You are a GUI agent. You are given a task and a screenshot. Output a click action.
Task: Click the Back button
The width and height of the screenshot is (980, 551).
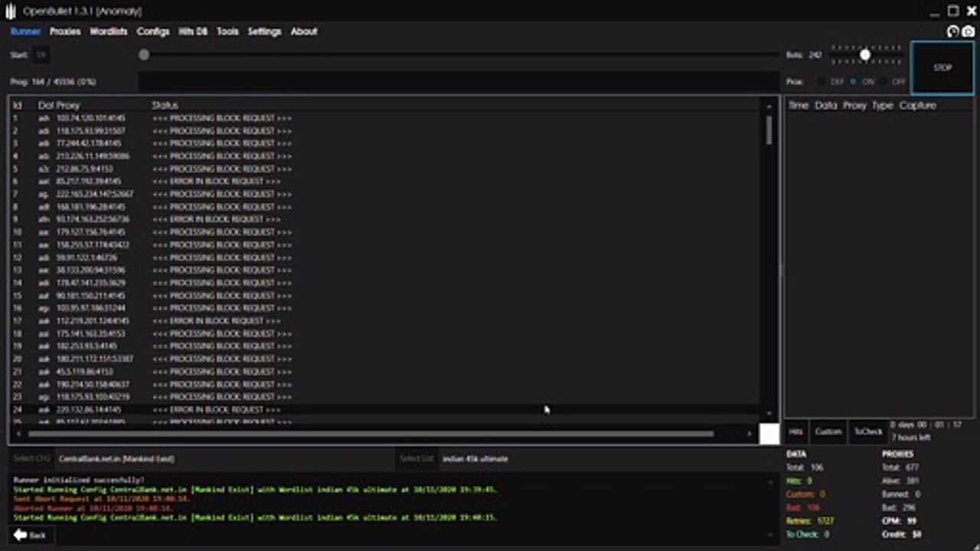click(x=31, y=535)
